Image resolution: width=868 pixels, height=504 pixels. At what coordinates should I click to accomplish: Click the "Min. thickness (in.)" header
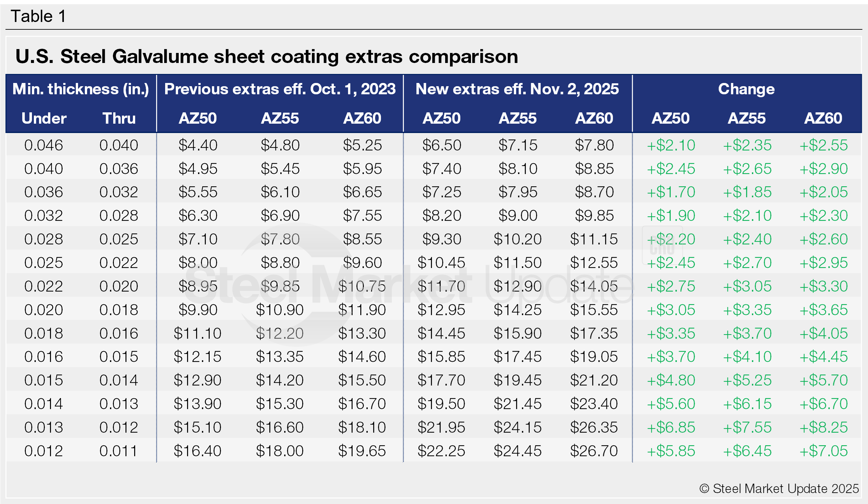[81, 89]
